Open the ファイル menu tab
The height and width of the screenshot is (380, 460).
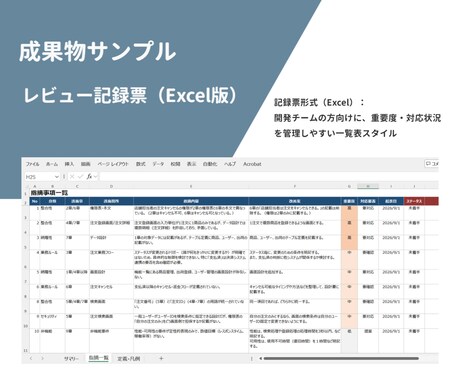click(32, 164)
